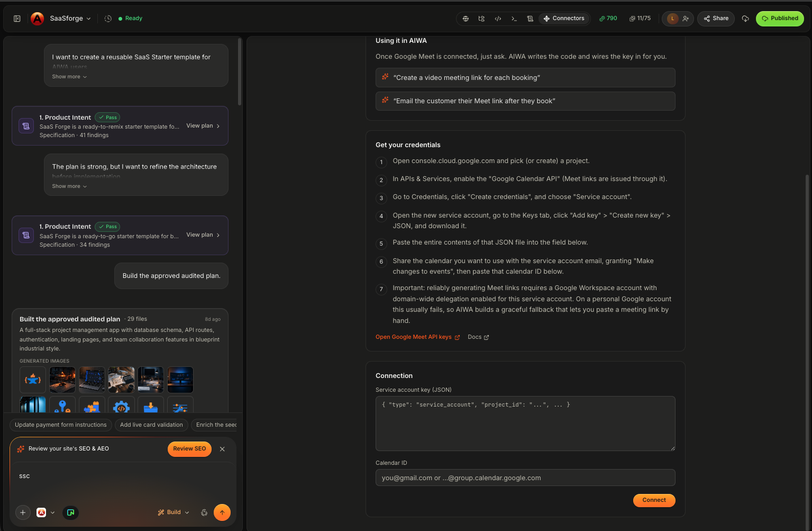Add an attachment with the plus button
Viewport: 812px width, 531px height.
[x=23, y=512]
